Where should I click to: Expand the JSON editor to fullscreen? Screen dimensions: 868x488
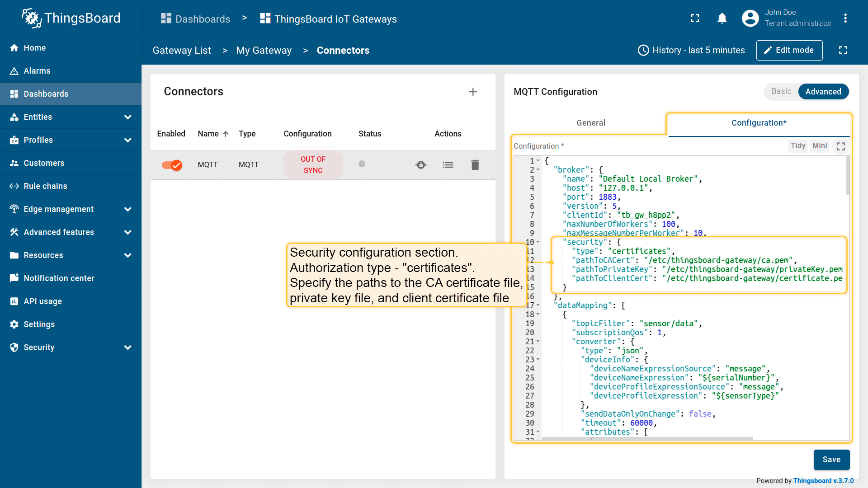[841, 146]
